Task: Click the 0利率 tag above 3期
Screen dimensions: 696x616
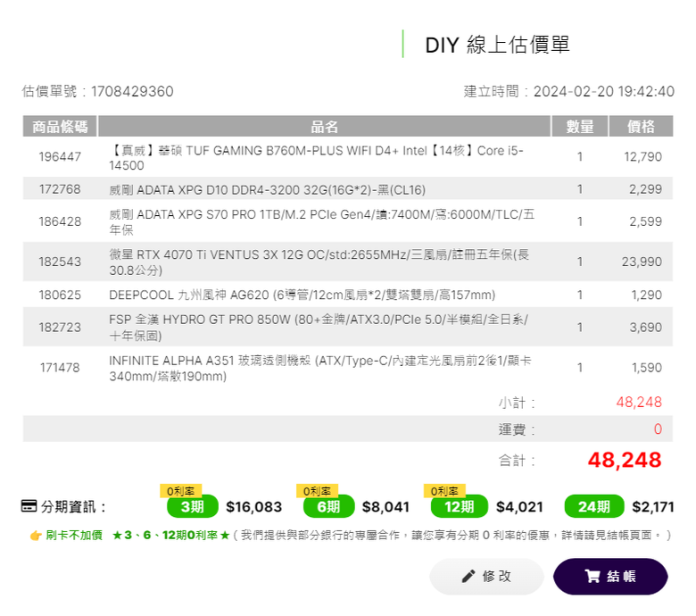Action: 180,491
